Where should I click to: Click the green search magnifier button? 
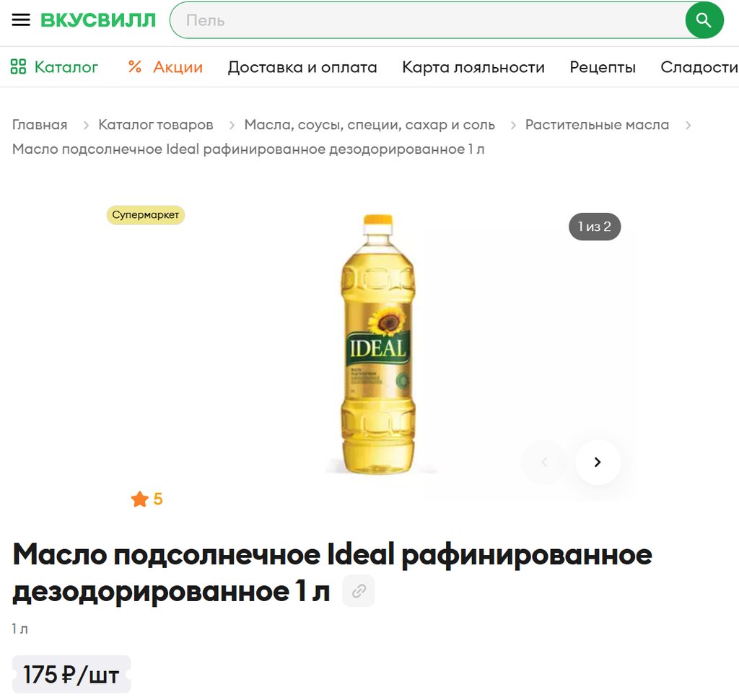tap(704, 20)
